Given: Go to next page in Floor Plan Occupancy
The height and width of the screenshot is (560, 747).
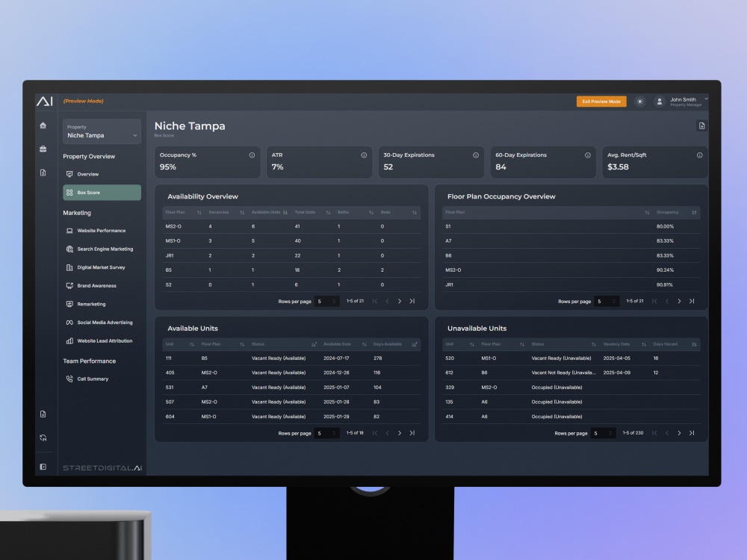Looking at the screenshot, I should click(x=679, y=302).
